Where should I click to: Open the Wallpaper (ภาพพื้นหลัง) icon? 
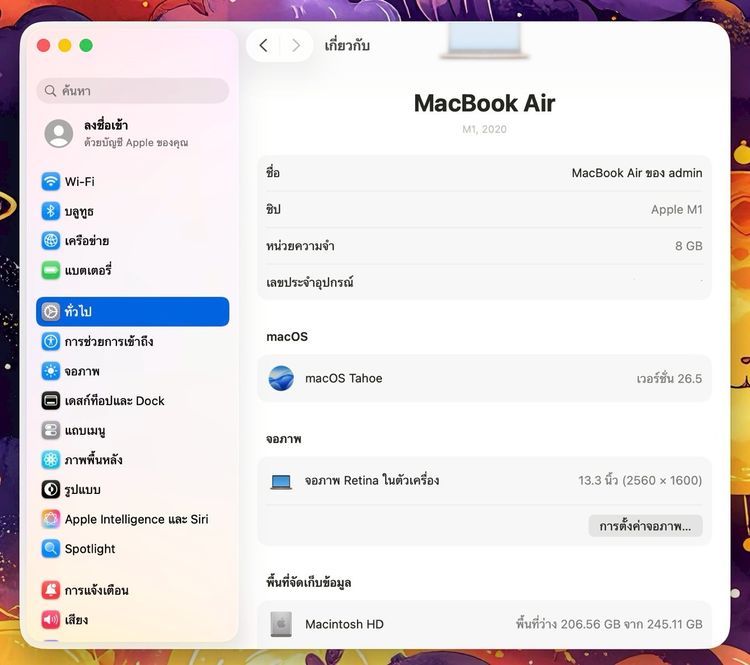50,460
